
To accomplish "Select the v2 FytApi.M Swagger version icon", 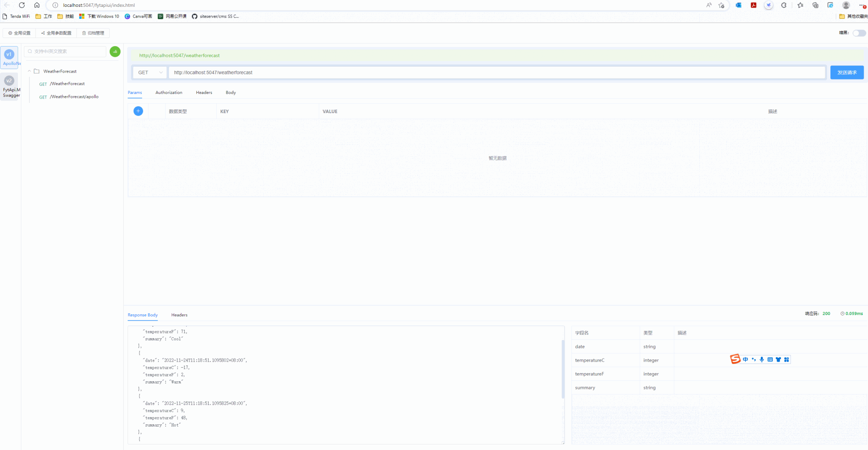I will point(9,80).
